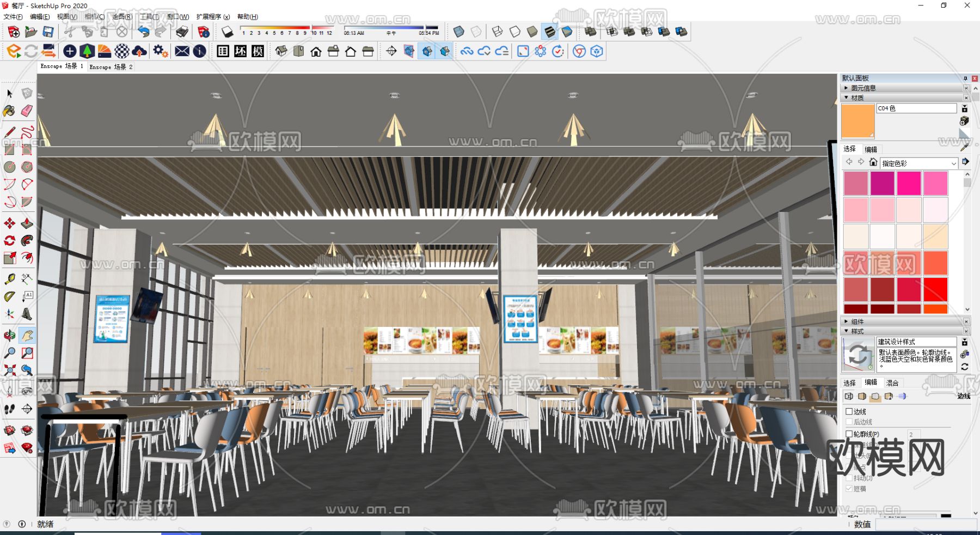This screenshot has height=535, width=980.
Task: Activate the pink Eraser tool
Action: [27, 111]
